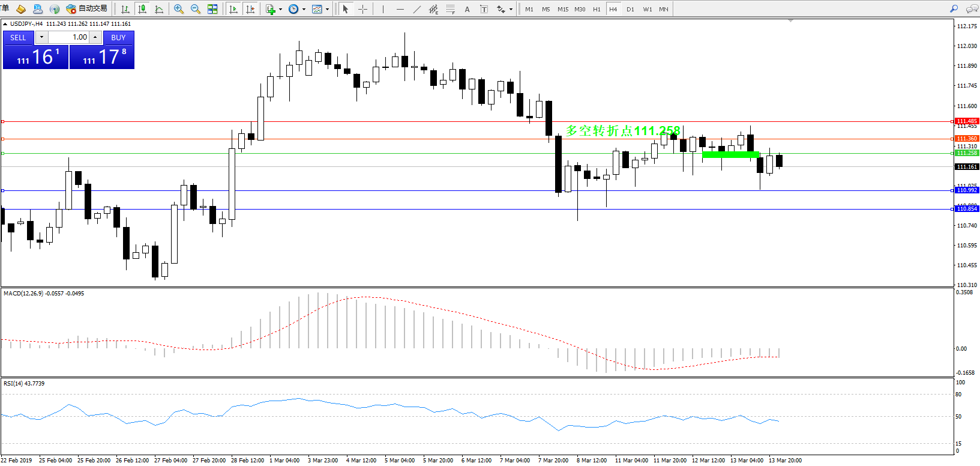Toggle candlestick chart display mode
This screenshot has height=466, width=980.
[142, 9]
